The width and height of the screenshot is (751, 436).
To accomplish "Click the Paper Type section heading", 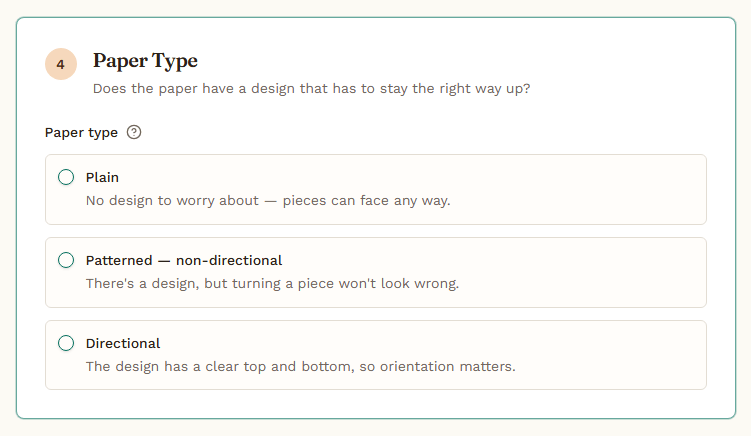I will [x=145, y=61].
